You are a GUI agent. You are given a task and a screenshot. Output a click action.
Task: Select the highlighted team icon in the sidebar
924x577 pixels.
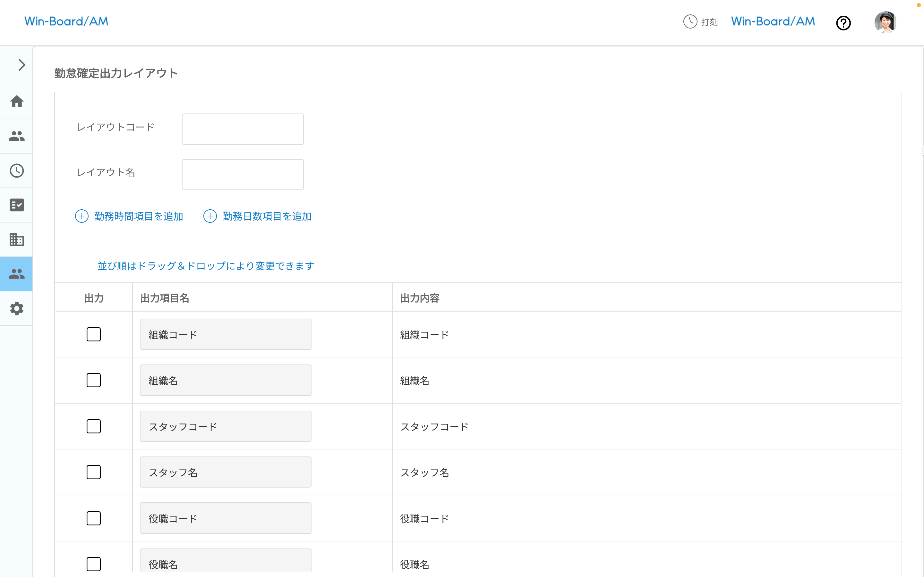(x=16, y=273)
